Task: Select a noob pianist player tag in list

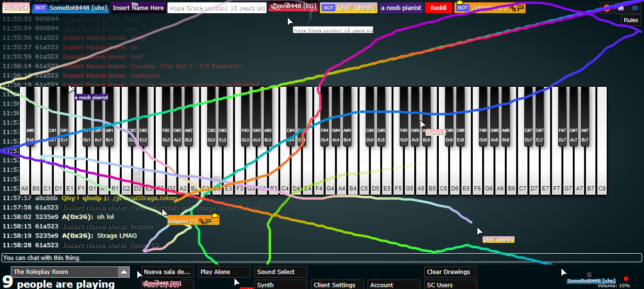Action: pyautogui.click(x=401, y=8)
